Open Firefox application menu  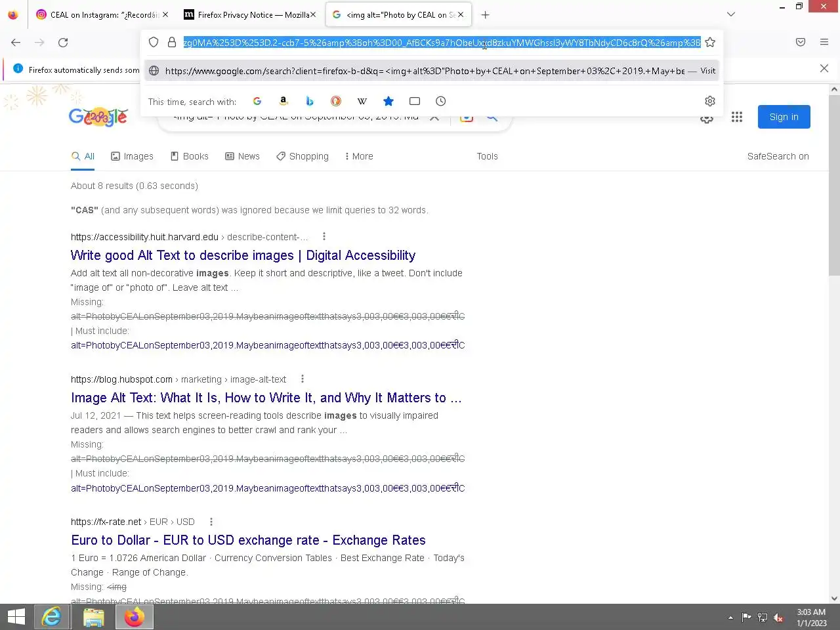point(824,43)
